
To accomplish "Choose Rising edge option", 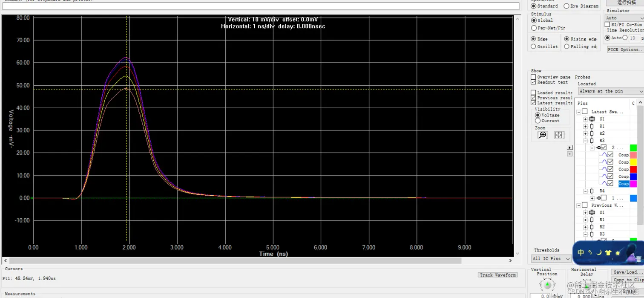I will (566, 39).
